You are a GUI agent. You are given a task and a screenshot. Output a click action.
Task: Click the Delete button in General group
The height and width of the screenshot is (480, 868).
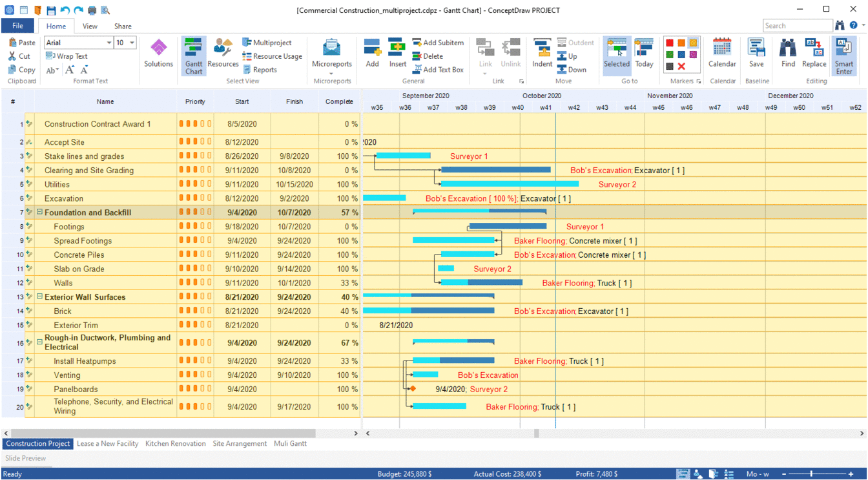[x=428, y=56]
